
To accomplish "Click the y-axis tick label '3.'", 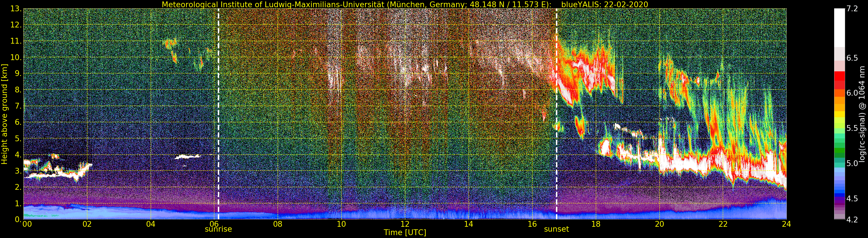I will [19, 171].
